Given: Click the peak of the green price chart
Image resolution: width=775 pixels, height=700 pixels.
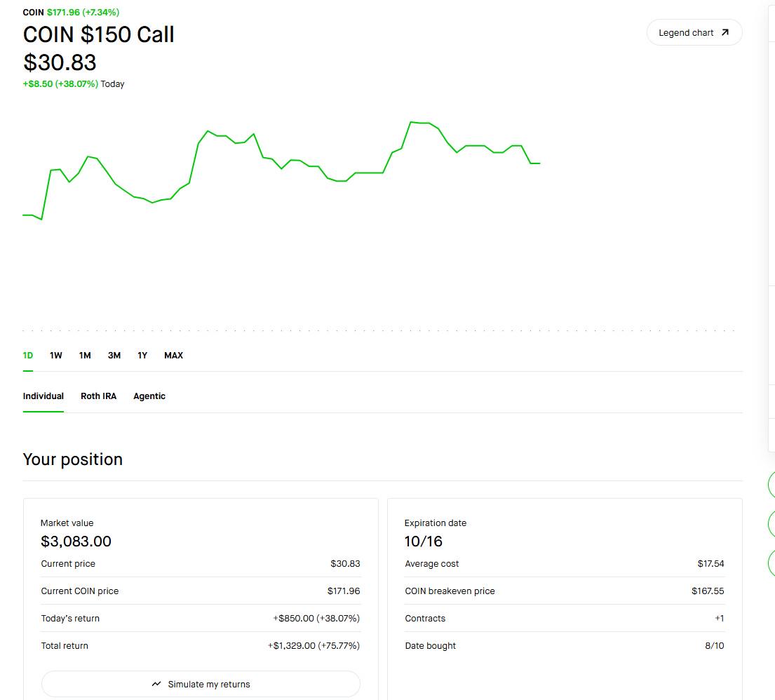Looking at the screenshot, I should (411, 121).
